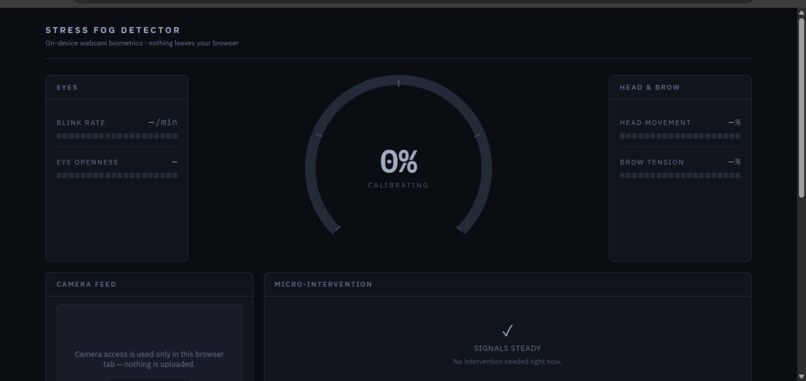The height and width of the screenshot is (381, 806).
Task: Click the BLINK RATE label
Action: [81, 123]
